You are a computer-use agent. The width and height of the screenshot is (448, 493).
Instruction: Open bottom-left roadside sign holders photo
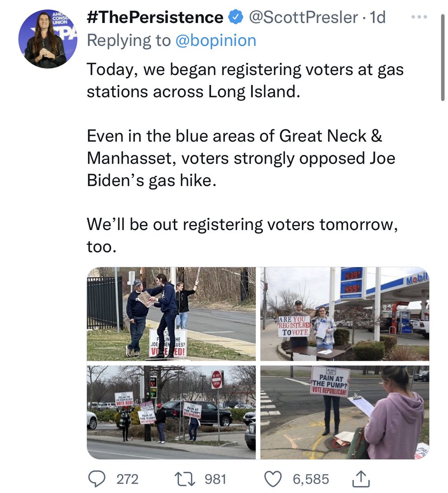pos(171,412)
